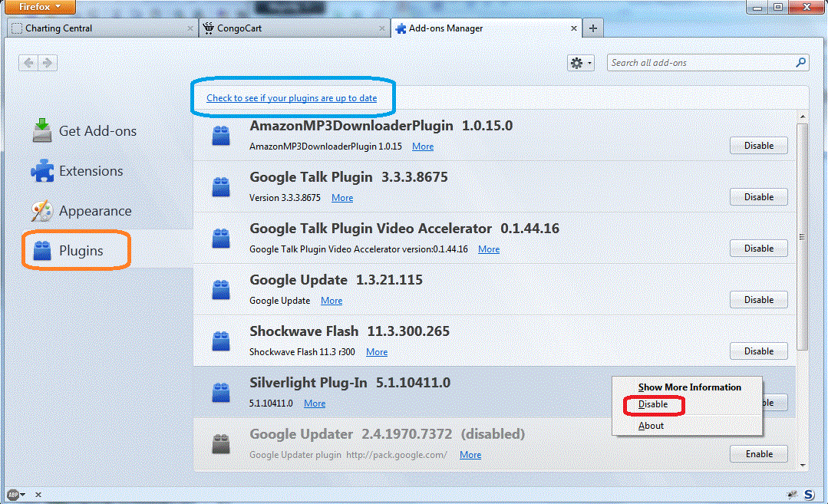The image size is (828, 504).
Task: Click the grey Google Updater disabled icon
Action: pyautogui.click(x=221, y=444)
